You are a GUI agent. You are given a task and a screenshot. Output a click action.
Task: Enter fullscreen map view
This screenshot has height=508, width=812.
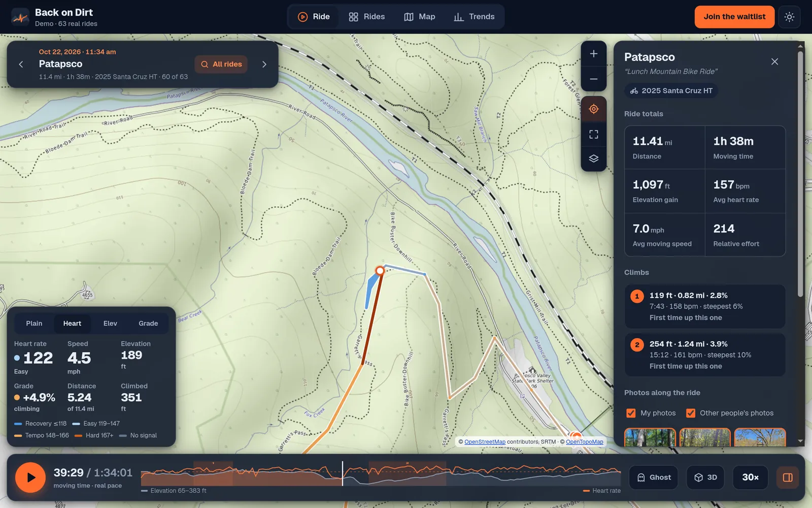[x=593, y=134]
